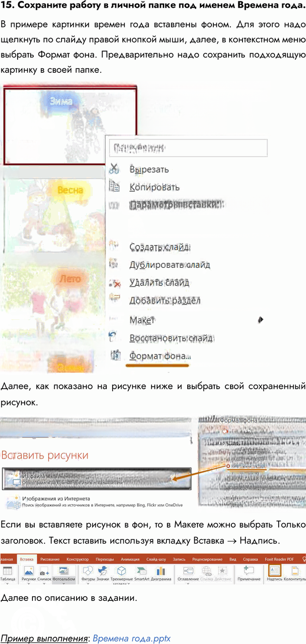The image size is (306, 644).
Task: Choose Вырезать in the context menu
Action: (149, 170)
